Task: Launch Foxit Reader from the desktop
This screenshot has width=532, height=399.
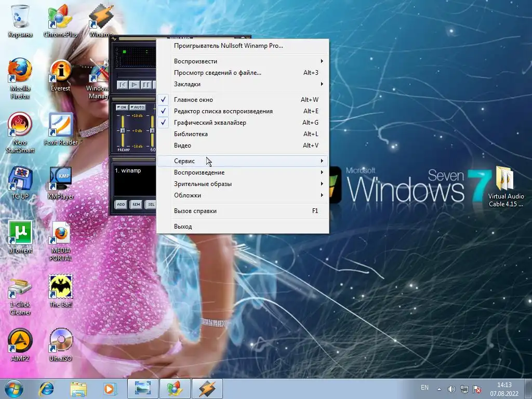Action: pos(60,129)
